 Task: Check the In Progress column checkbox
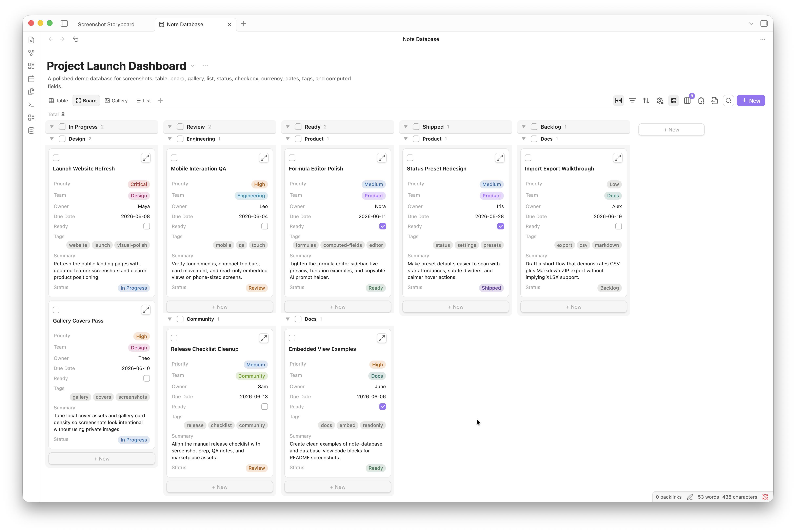point(62,127)
